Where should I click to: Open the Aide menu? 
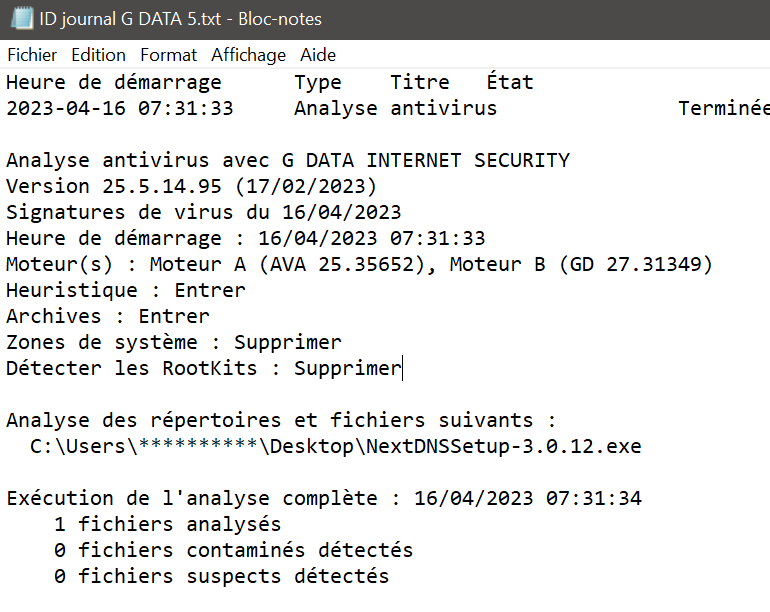pos(318,55)
